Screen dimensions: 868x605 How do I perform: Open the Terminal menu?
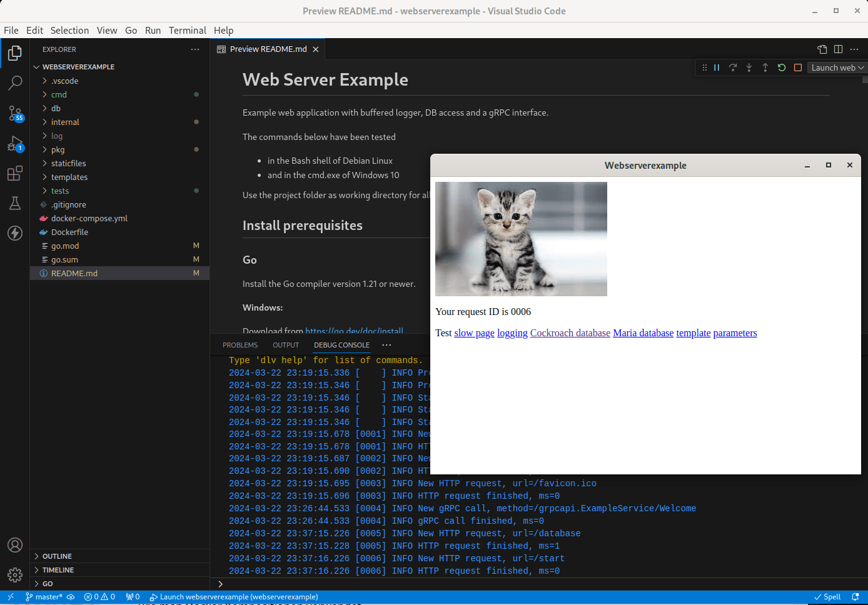(187, 30)
